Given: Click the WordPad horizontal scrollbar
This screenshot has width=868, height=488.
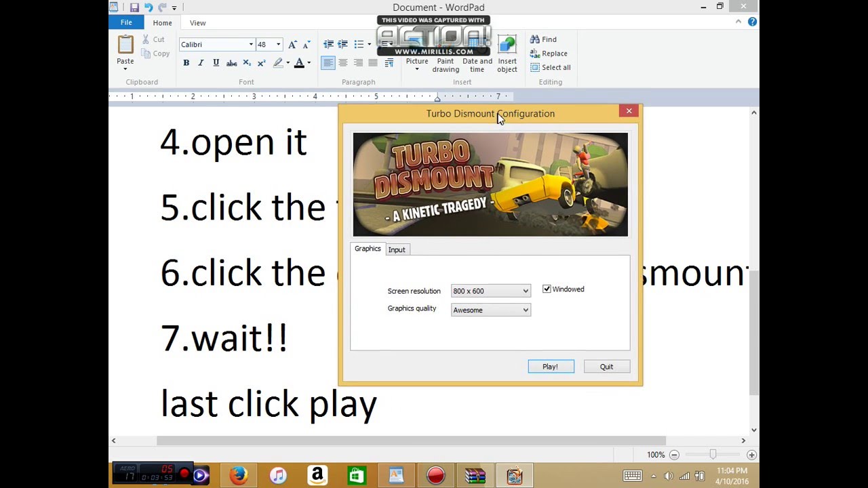Looking at the screenshot, I should [412, 441].
